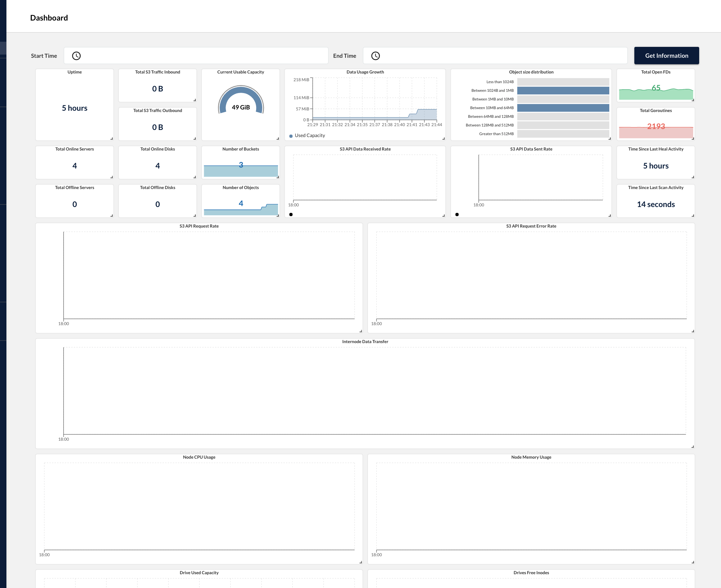Screen dimensions: 721x588
Task: Click the Number of Objects value 4
Action: 241,203
